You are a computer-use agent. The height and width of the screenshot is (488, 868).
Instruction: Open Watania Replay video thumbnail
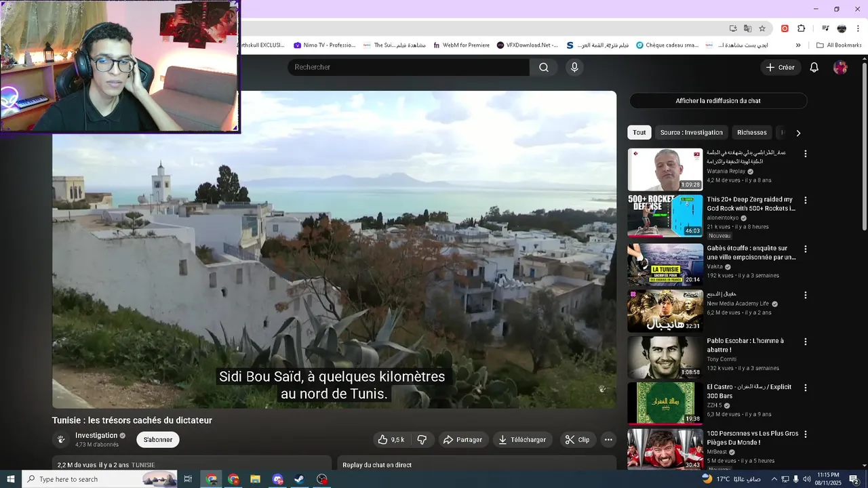pos(665,169)
